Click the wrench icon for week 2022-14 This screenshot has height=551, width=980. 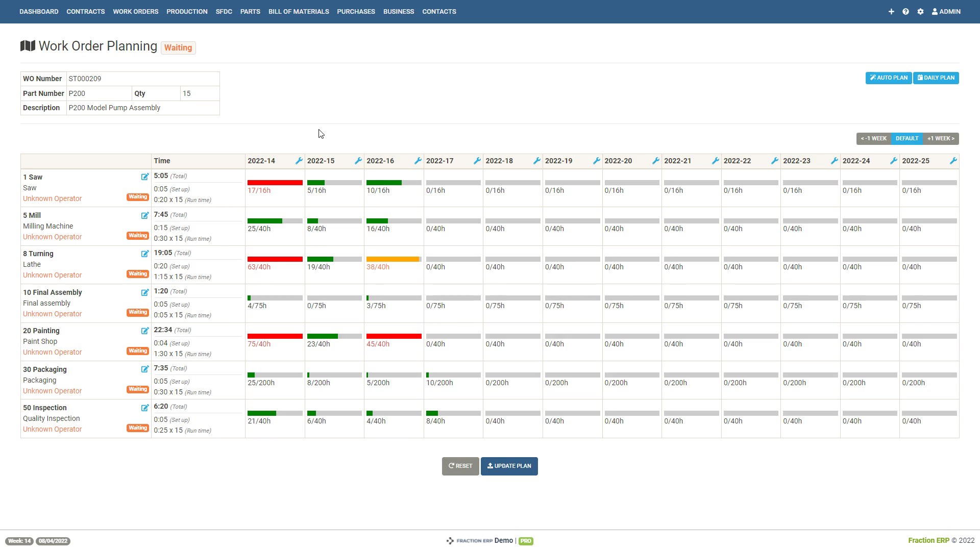point(299,161)
